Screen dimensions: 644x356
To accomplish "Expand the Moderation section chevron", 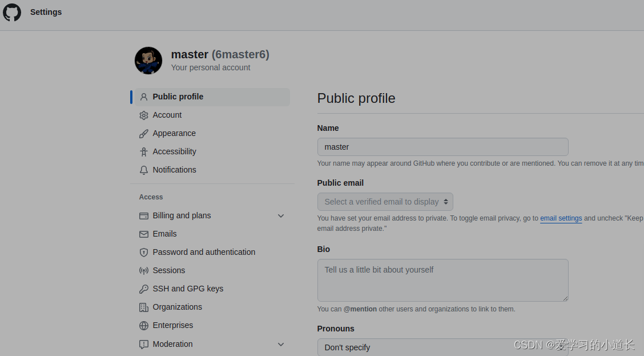I will click(x=281, y=345).
